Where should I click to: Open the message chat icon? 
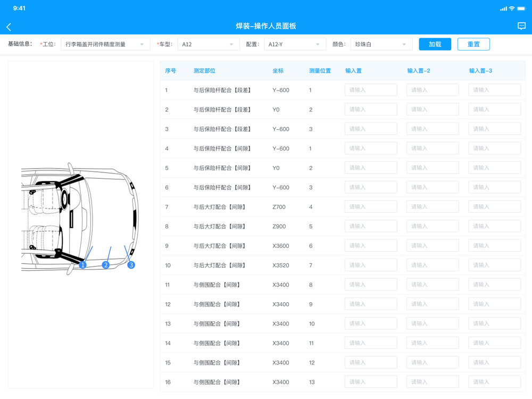pos(521,26)
